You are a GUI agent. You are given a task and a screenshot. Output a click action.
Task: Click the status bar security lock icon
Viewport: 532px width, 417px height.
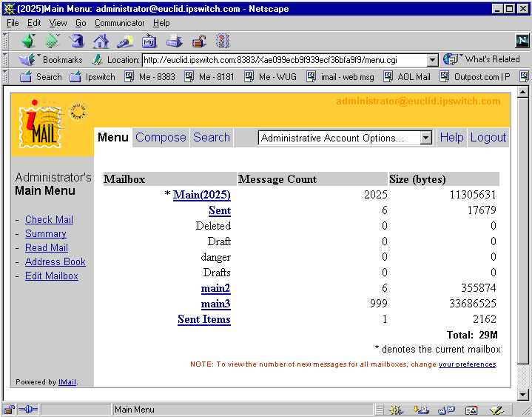pyautogui.click(x=9, y=410)
